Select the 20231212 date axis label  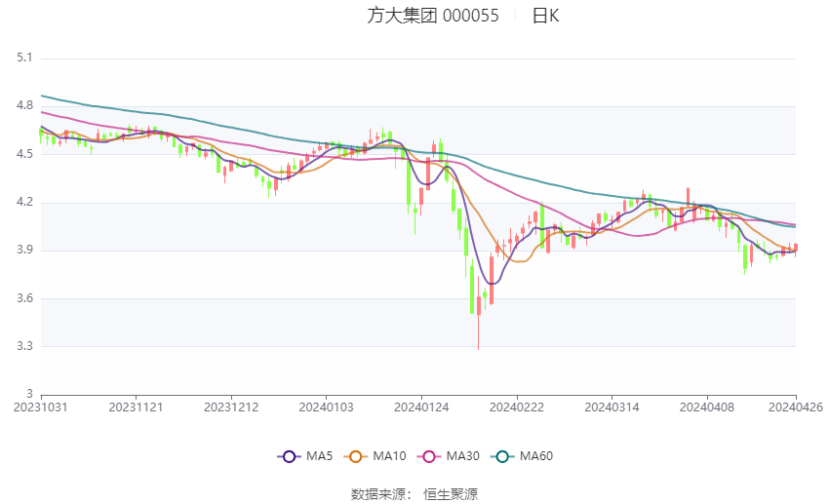pos(231,407)
